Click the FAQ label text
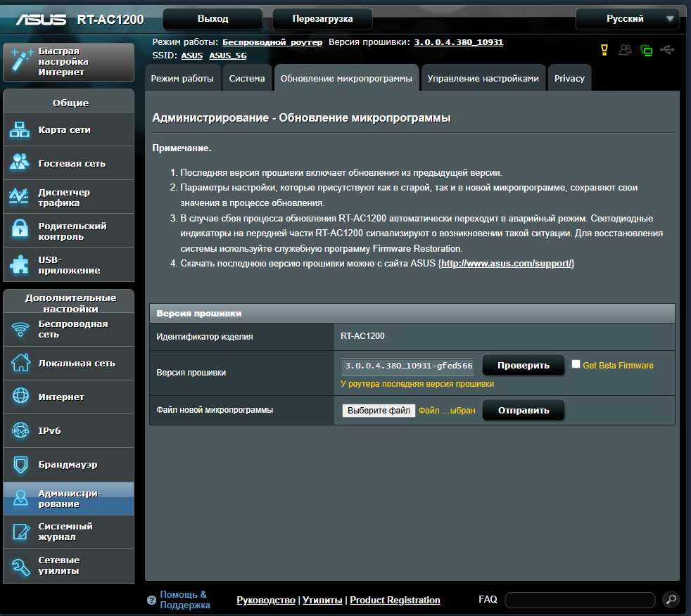This screenshot has height=616, width=691. (488, 599)
